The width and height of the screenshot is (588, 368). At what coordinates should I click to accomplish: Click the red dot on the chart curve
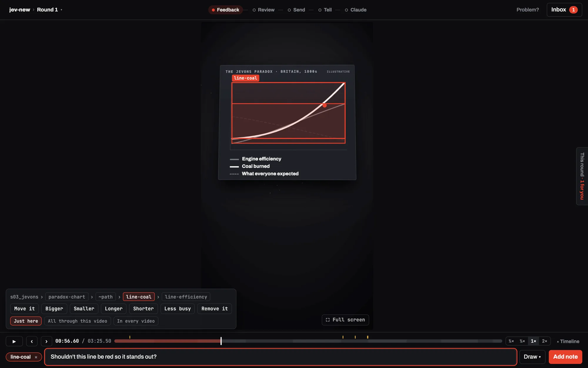325,105
